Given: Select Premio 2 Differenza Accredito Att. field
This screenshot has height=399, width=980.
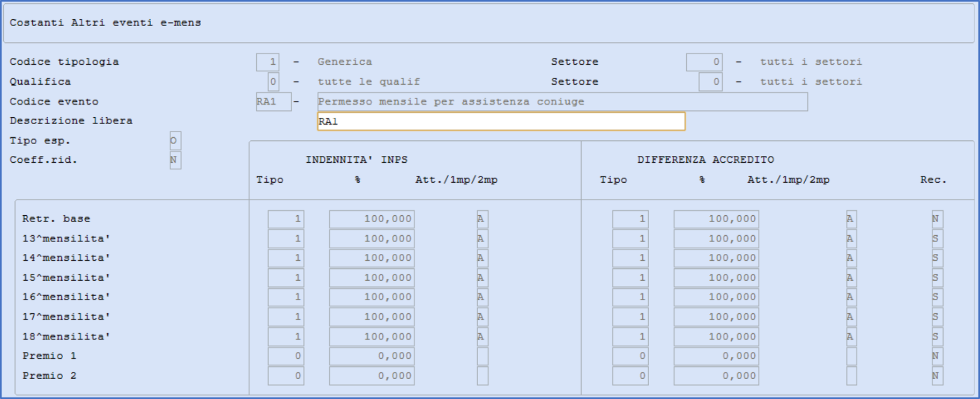Looking at the screenshot, I should click(851, 376).
